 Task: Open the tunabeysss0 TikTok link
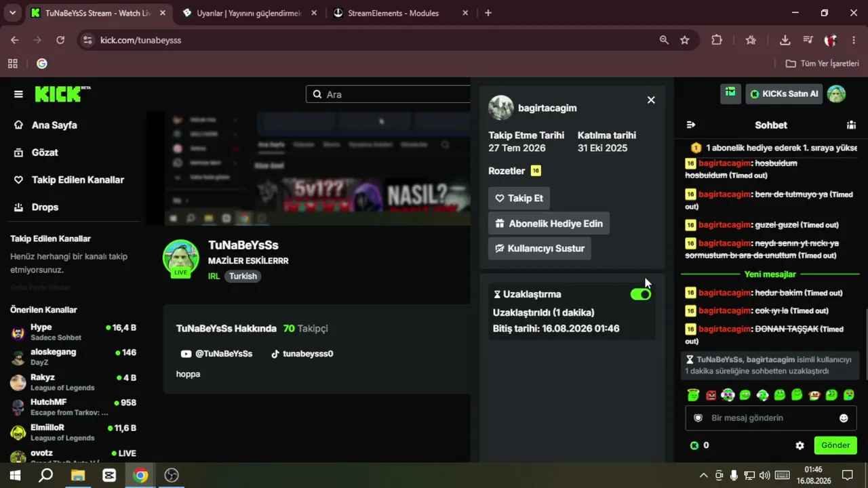302,354
